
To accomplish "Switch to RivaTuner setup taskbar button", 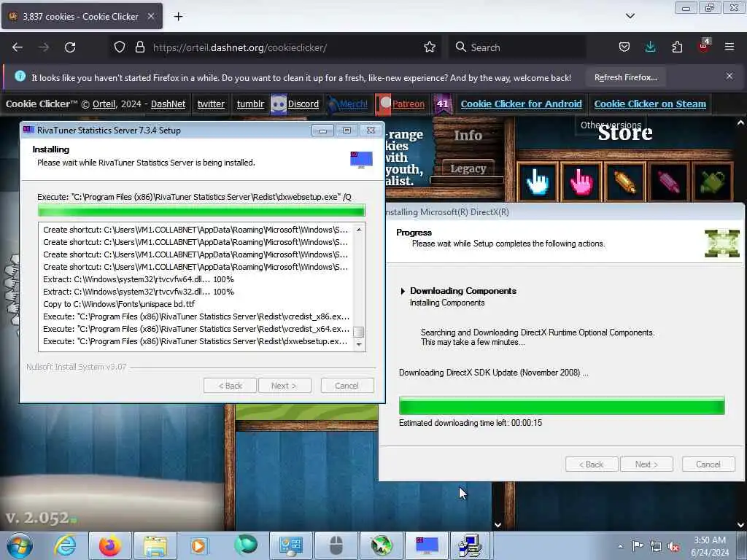I will coord(426,545).
